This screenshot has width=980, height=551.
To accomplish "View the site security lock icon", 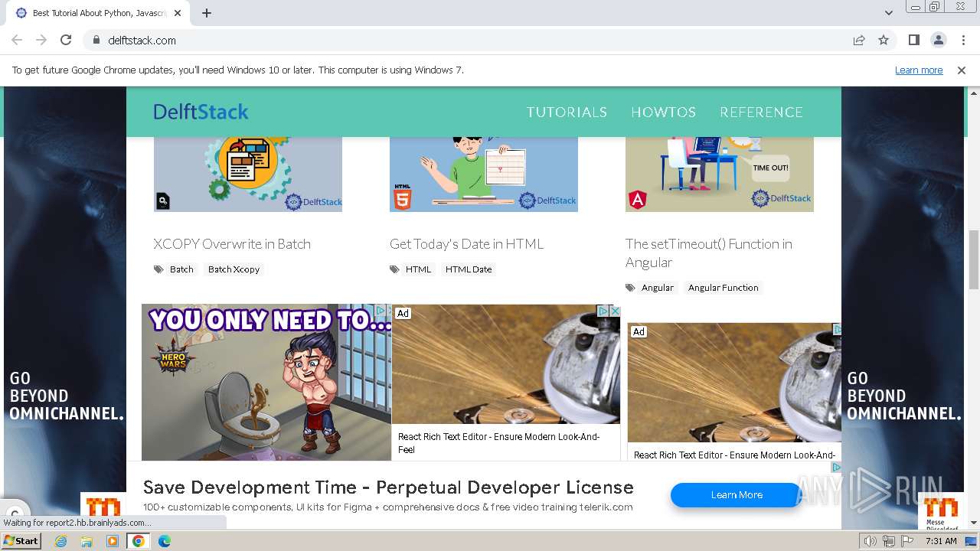I will click(96, 40).
